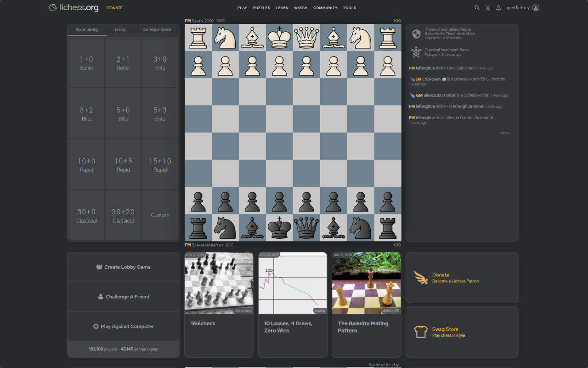
Task: Switch to the Quick pairing tab
Action: (87, 30)
